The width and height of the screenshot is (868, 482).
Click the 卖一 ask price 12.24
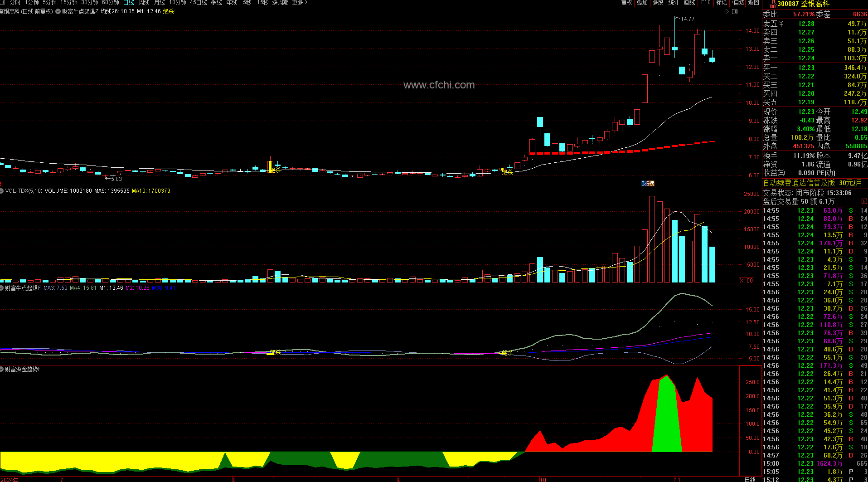click(x=806, y=58)
